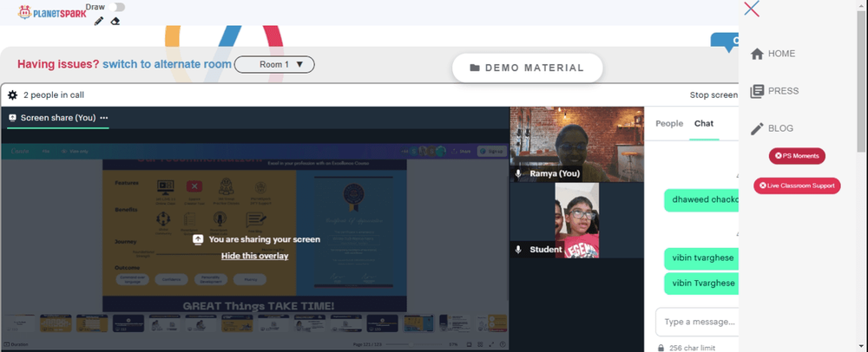Click the newspaper icon beside PRESS
This screenshot has width=868, height=352.
click(x=757, y=91)
